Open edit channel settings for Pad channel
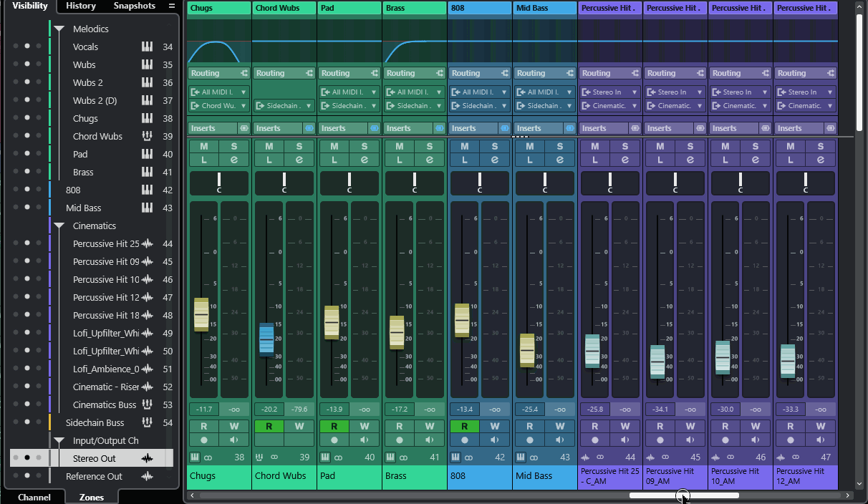The width and height of the screenshot is (868, 504). tap(365, 160)
